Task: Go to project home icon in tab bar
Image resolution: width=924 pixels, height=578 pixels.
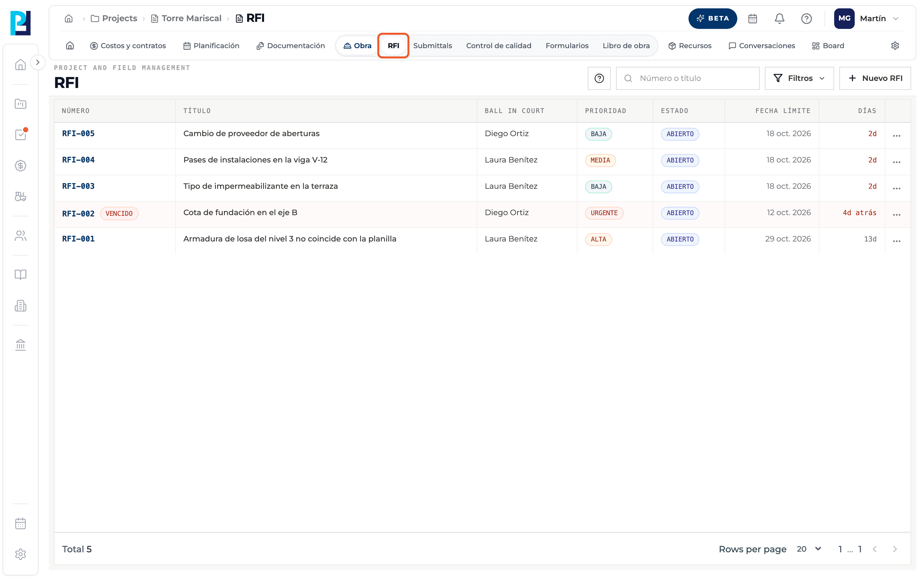Action: tap(70, 46)
